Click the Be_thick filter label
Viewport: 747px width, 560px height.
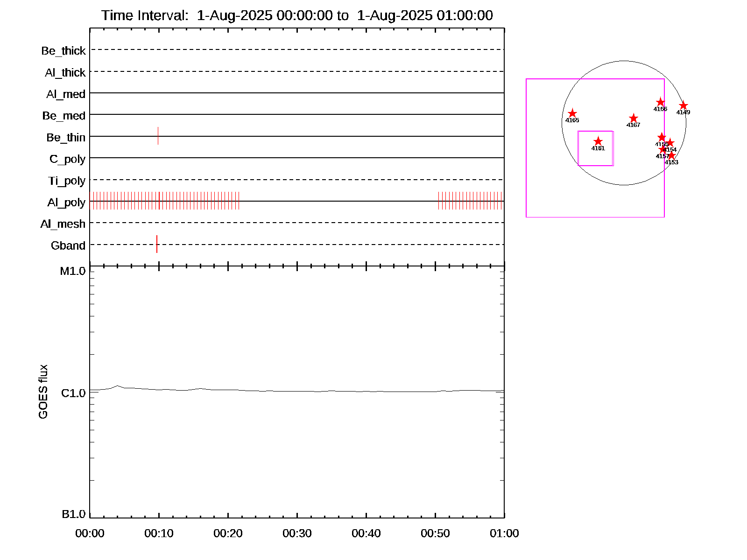click(x=63, y=51)
